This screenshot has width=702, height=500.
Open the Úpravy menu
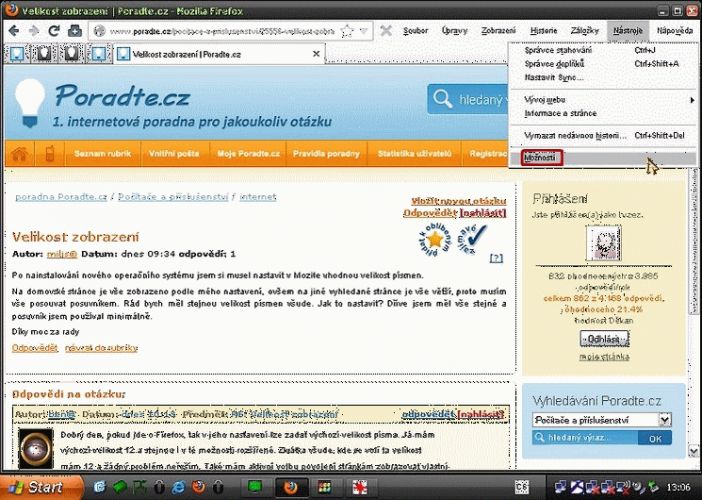pyautogui.click(x=454, y=31)
